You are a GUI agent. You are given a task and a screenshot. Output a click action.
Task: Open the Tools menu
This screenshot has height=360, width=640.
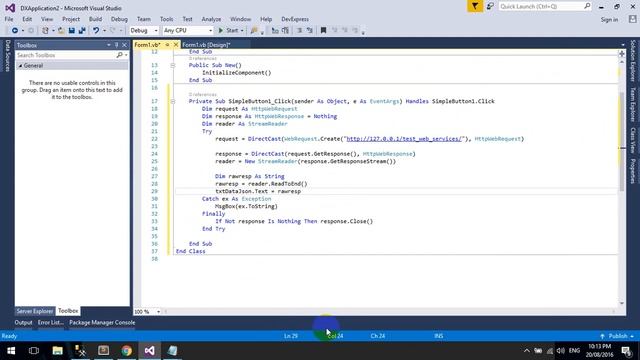167,19
